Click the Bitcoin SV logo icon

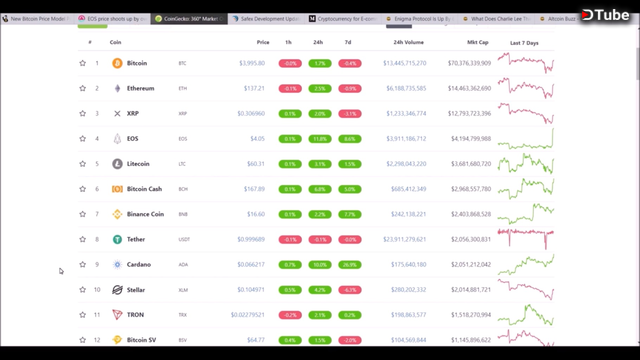tap(117, 340)
